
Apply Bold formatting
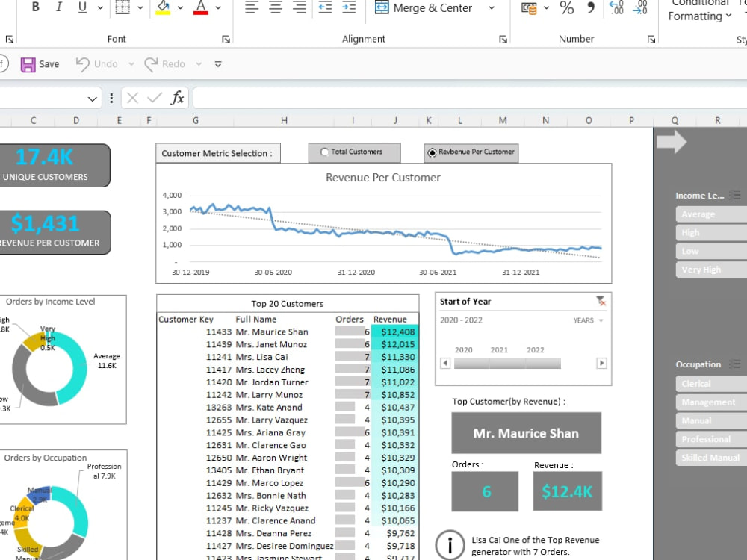(x=35, y=7)
